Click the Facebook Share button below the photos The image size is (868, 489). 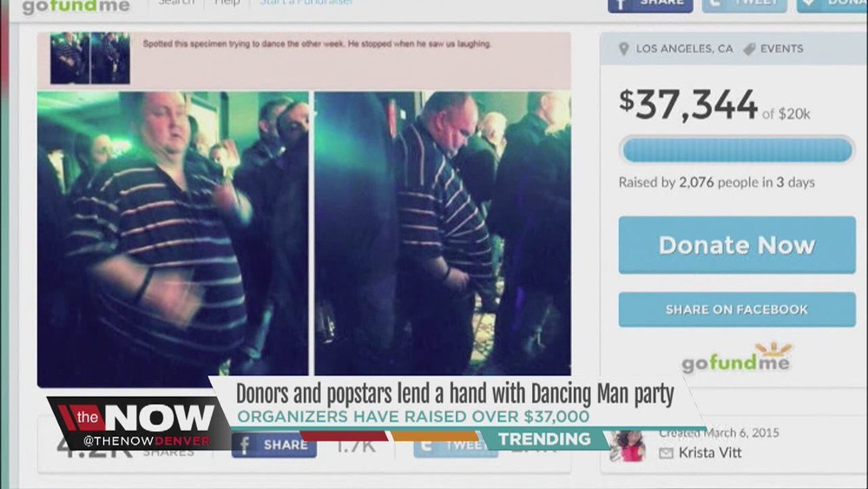(x=274, y=446)
